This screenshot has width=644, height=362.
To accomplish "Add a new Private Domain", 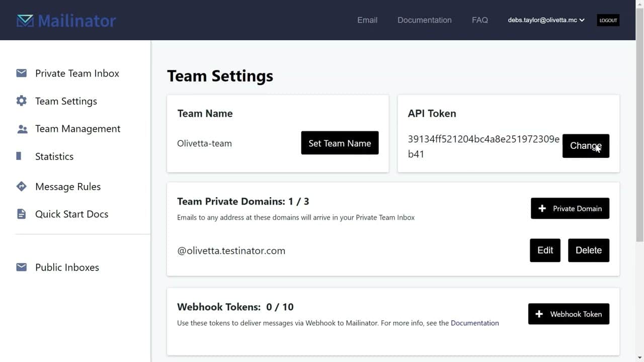I will point(570,208).
